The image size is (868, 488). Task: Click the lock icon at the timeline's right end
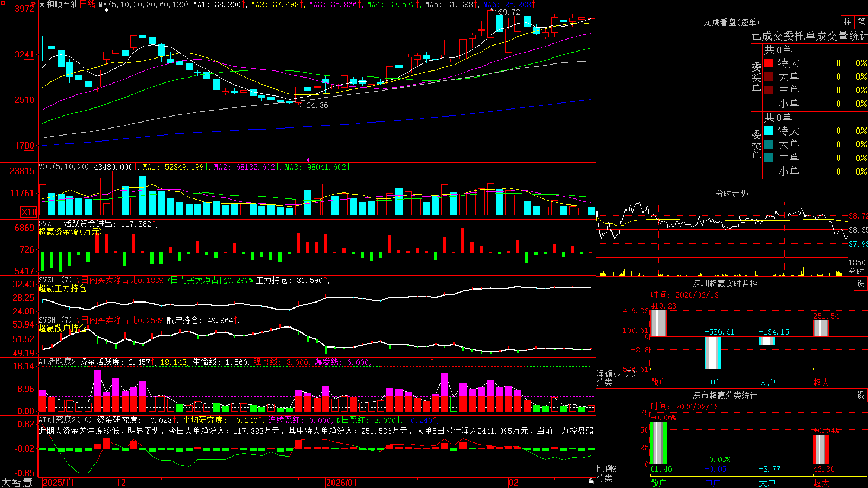(x=591, y=481)
